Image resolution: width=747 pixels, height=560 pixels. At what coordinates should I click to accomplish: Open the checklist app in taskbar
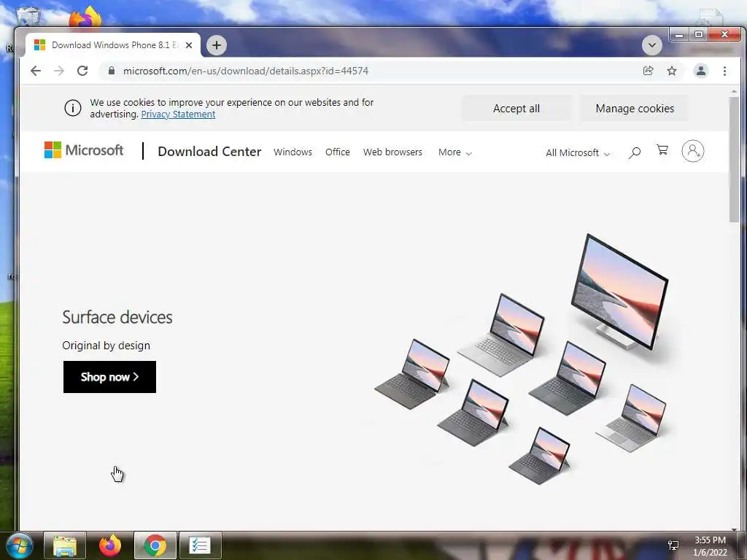[200, 545]
